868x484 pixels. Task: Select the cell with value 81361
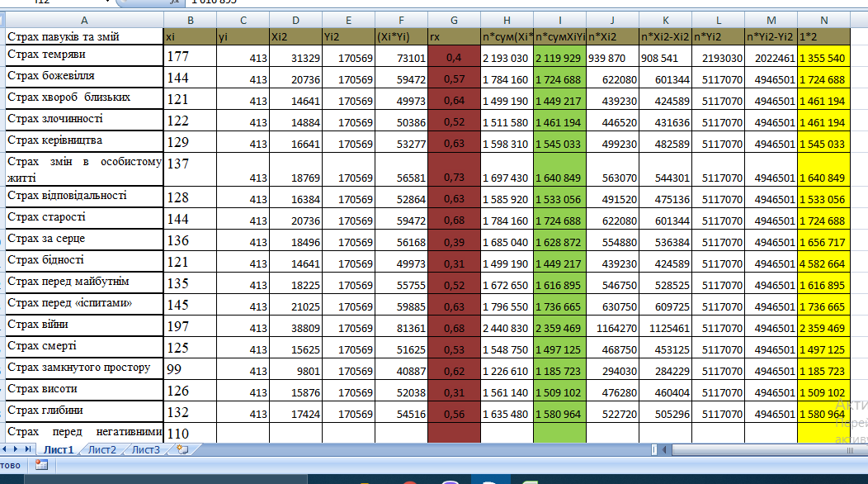point(401,326)
